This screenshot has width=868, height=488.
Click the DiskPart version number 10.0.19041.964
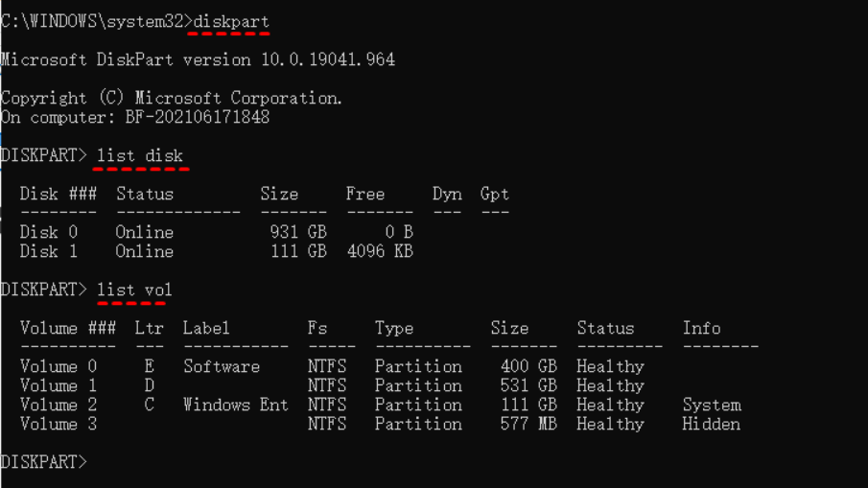[327, 59]
